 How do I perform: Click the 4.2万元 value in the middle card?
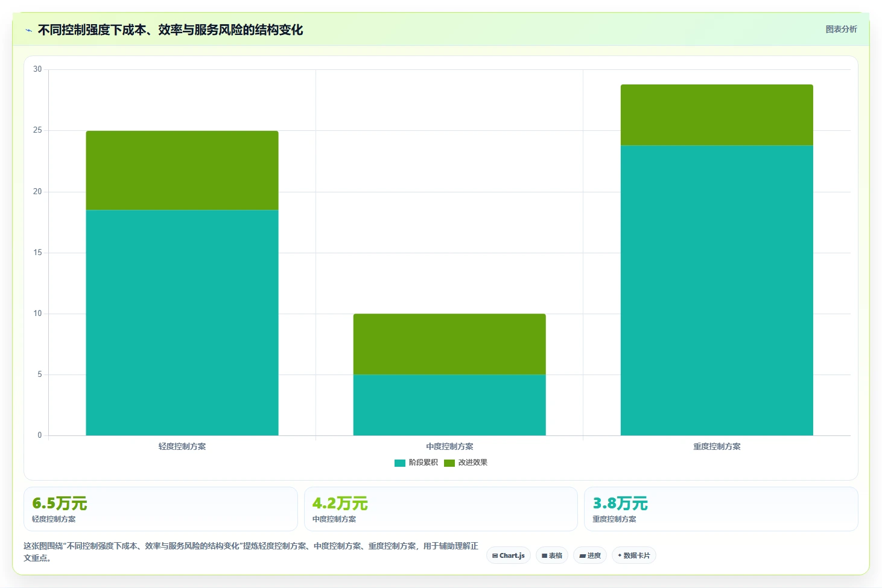(x=340, y=504)
